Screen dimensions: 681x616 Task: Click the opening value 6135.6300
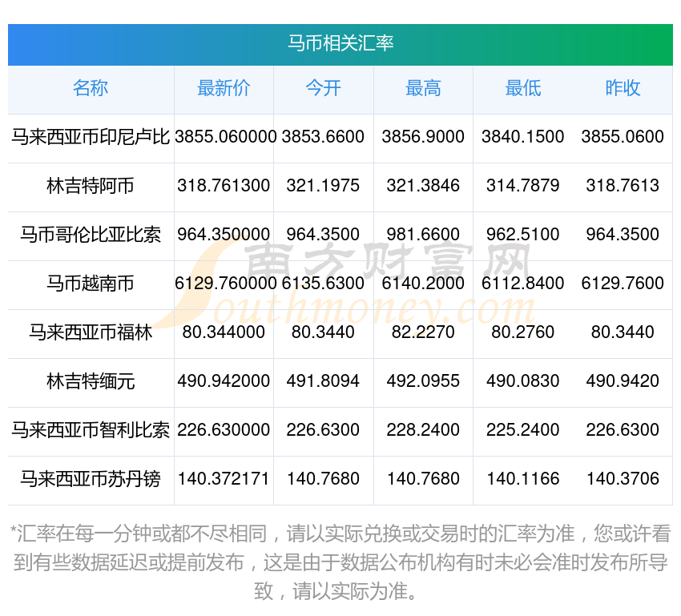point(323,284)
